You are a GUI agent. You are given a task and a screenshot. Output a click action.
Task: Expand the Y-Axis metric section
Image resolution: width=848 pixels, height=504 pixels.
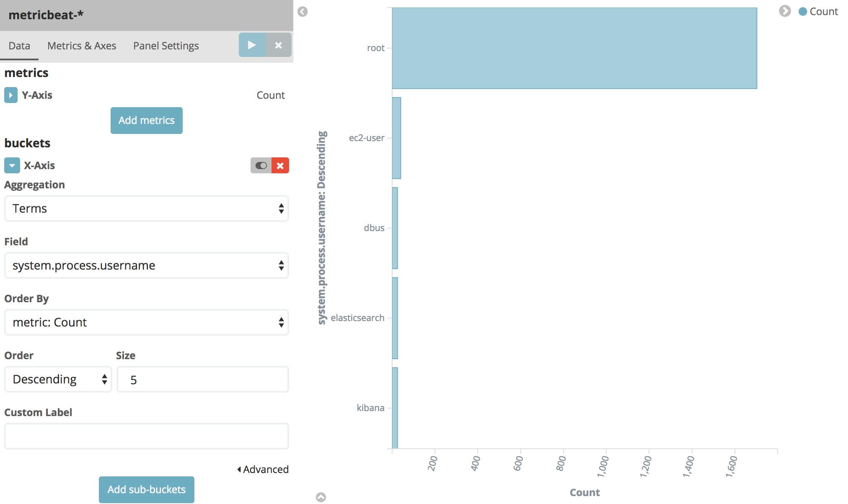[x=11, y=95]
